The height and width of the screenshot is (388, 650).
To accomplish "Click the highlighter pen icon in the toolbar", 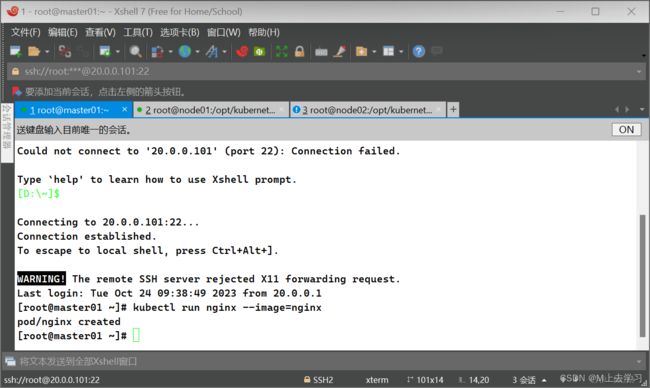I will tap(340, 51).
